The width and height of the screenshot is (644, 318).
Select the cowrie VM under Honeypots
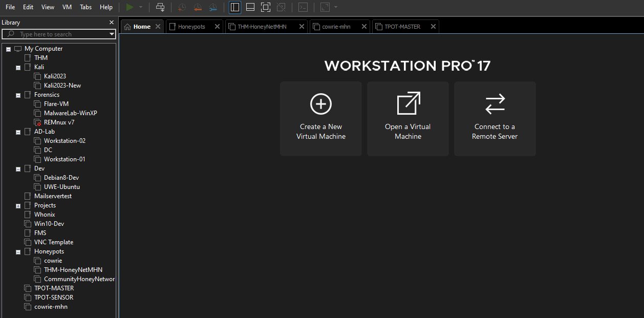pyautogui.click(x=53, y=261)
